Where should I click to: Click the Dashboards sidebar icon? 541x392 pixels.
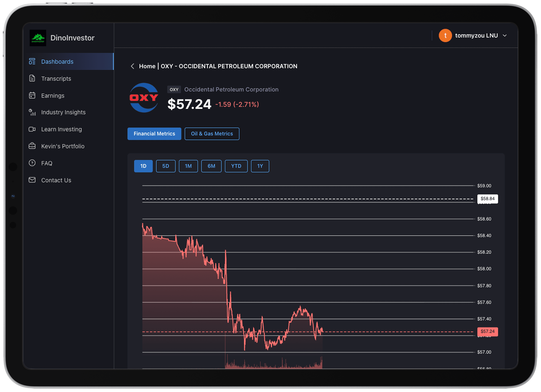coord(32,61)
